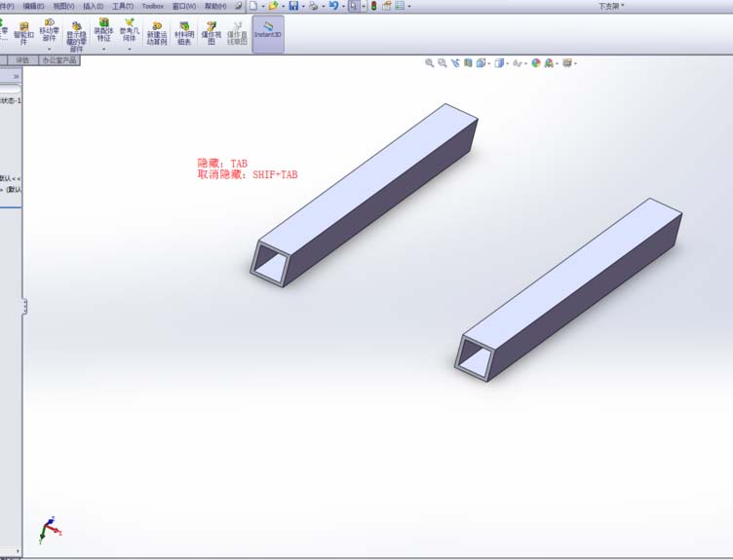Click the Print icon
Image resolution: width=733 pixels, height=560 pixels.
pos(313,6)
